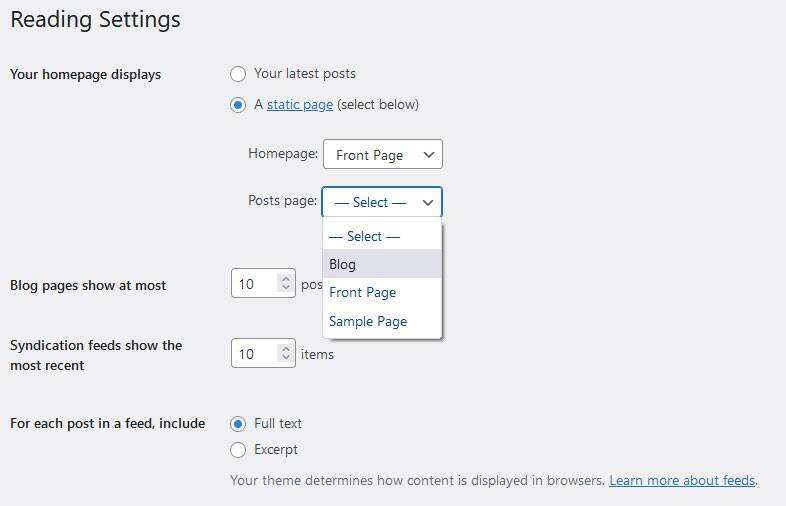Open the Homepage dropdown showing Front Page
Screen dimensions: 786x506
[x=381, y=155]
